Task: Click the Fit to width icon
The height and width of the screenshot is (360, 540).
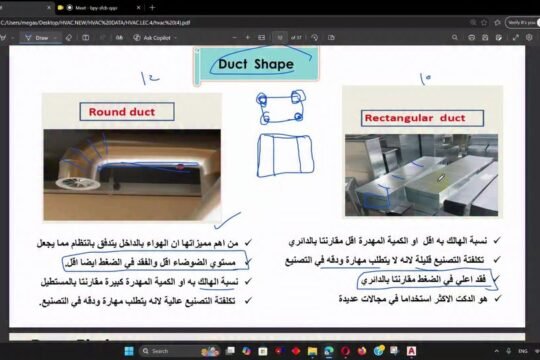Action: click(262, 38)
